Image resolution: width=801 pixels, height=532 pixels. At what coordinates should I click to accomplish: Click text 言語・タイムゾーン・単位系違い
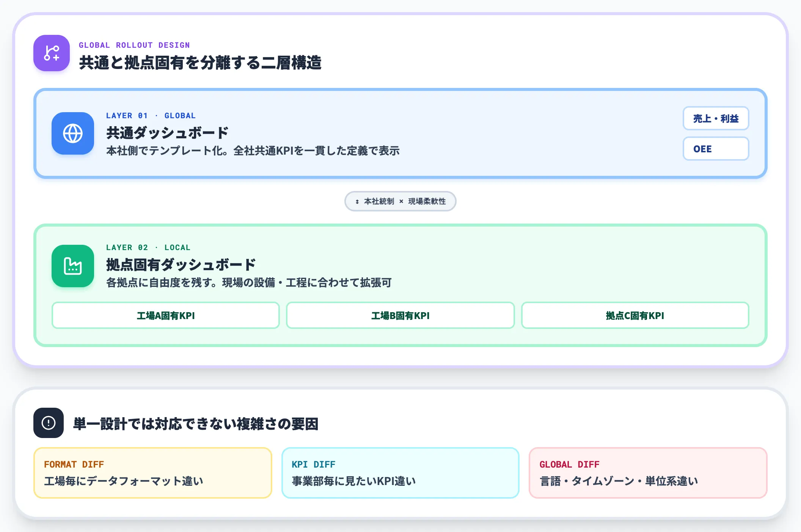(x=619, y=481)
